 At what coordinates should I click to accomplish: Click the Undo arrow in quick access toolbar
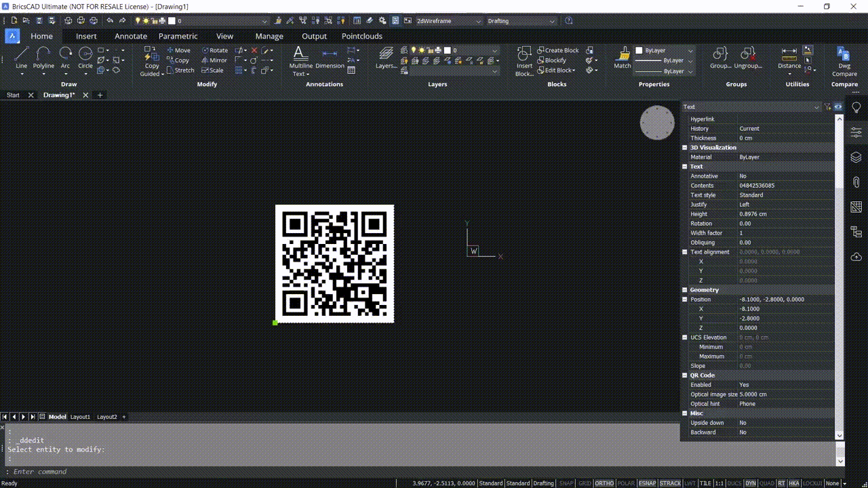(x=110, y=21)
